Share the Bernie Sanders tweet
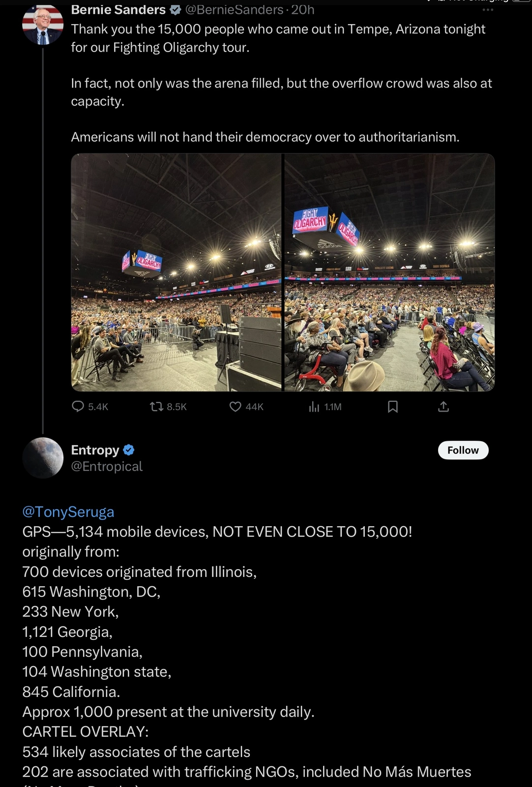The height and width of the screenshot is (787, 532). 443,407
